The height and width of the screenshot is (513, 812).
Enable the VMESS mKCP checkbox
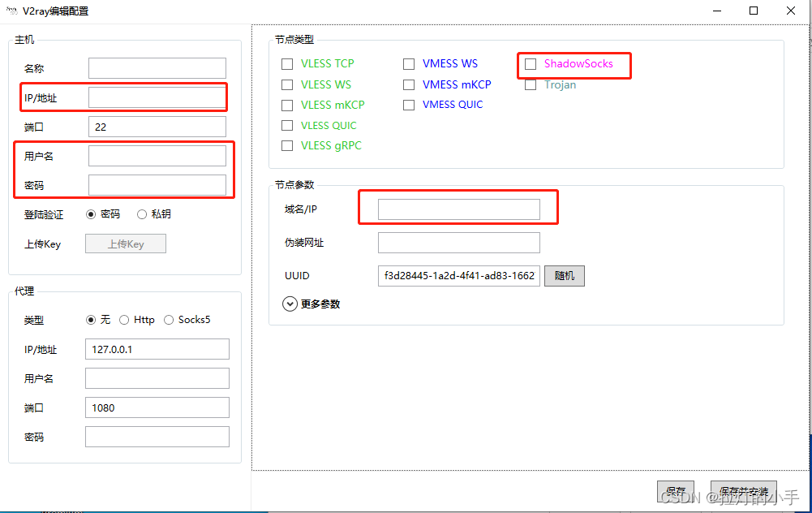(409, 84)
